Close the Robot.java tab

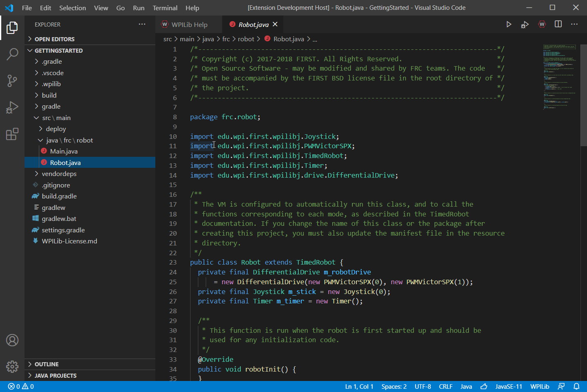[x=275, y=24]
